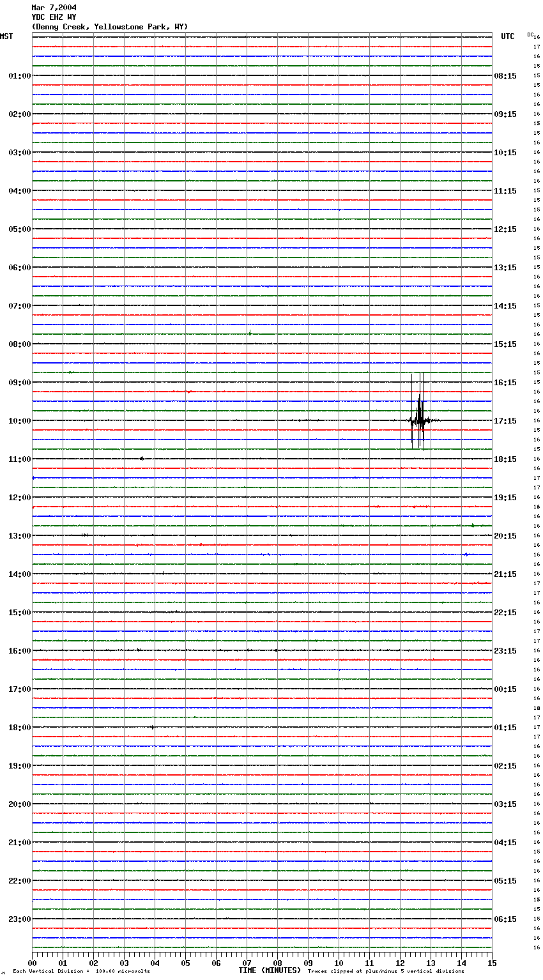Click the UTC time label '00:15'
The width and height of the screenshot is (543, 980).
[505, 689]
